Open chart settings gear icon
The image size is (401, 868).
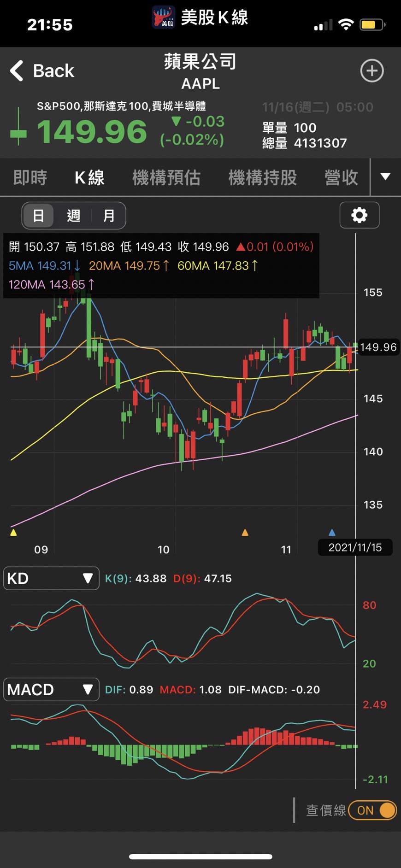[359, 215]
